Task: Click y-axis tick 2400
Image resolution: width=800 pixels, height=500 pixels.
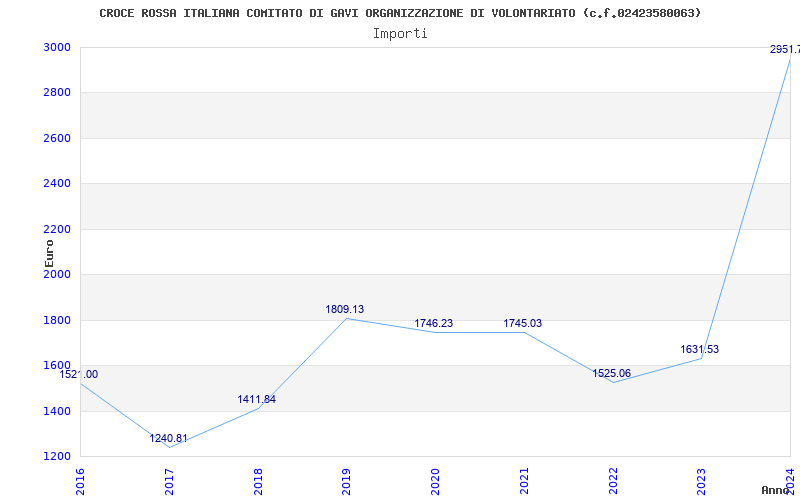Action: pos(57,184)
